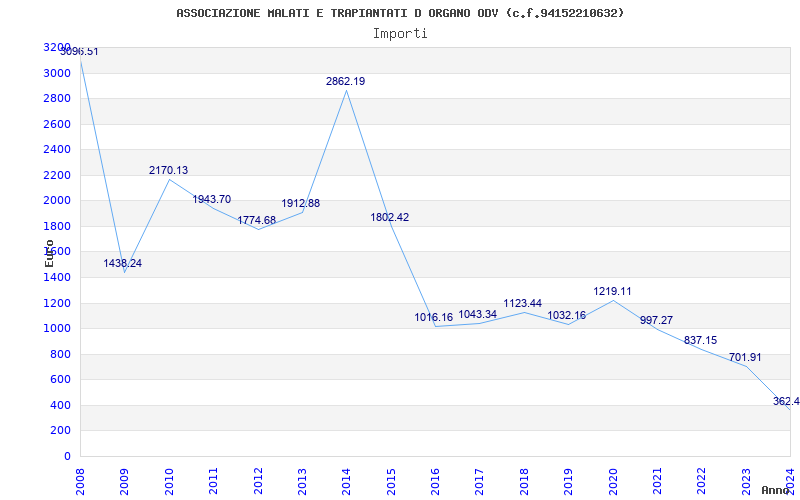
Task: Select the 2170.13 data label
Action: click(x=168, y=170)
